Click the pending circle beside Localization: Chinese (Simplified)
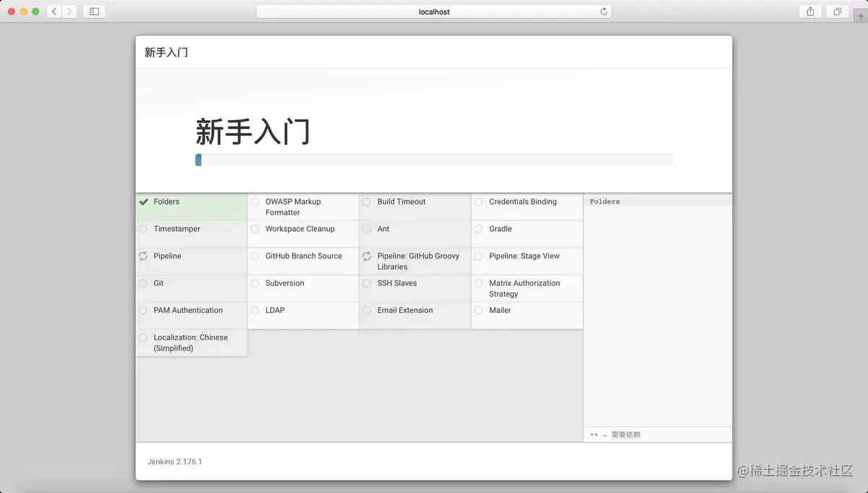 point(143,337)
